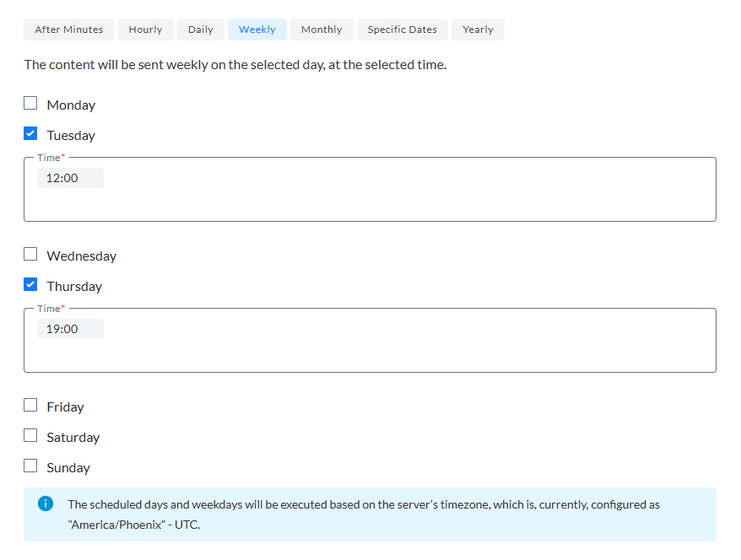
Task: Open the Hourly schedule tab
Action: [x=145, y=30]
